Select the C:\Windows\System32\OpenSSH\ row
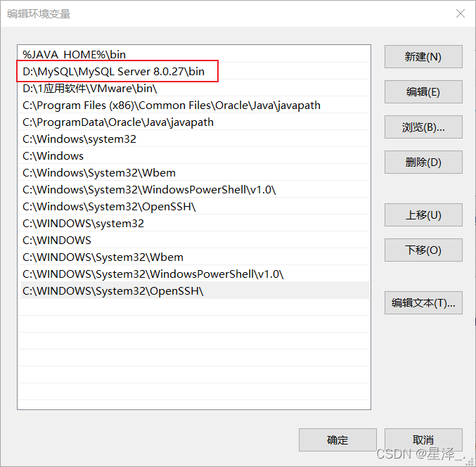The height and width of the screenshot is (467, 476). 194,207
